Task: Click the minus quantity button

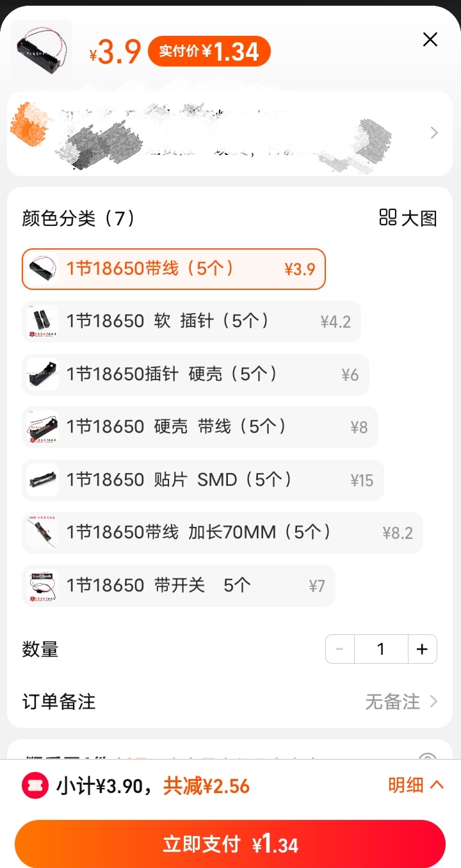Action: 340,649
